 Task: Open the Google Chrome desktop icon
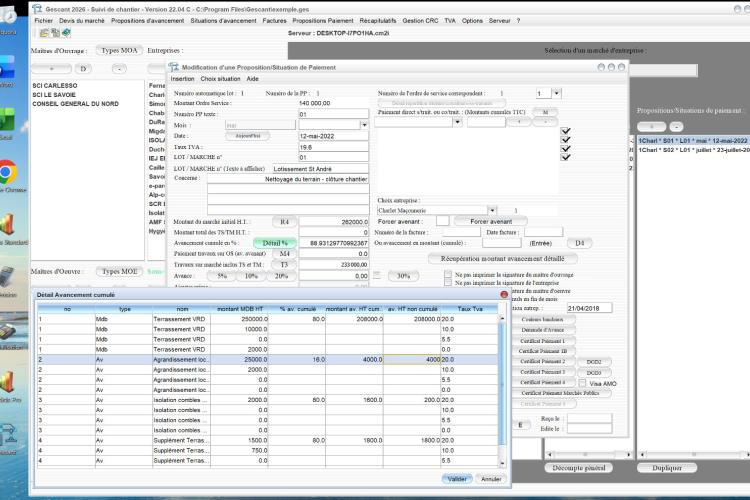point(8,172)
